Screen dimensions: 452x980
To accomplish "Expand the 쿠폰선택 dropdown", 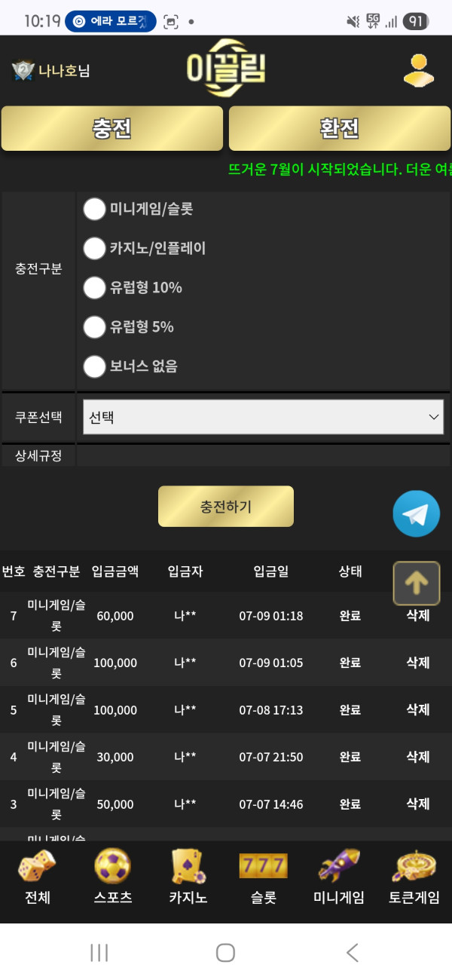I will [263, 417].
